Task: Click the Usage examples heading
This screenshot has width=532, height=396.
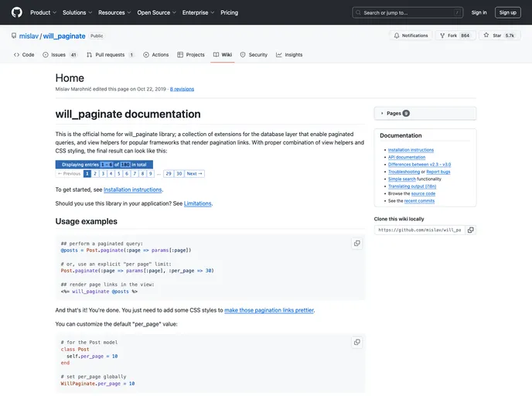Action: (x=86, y=221)
